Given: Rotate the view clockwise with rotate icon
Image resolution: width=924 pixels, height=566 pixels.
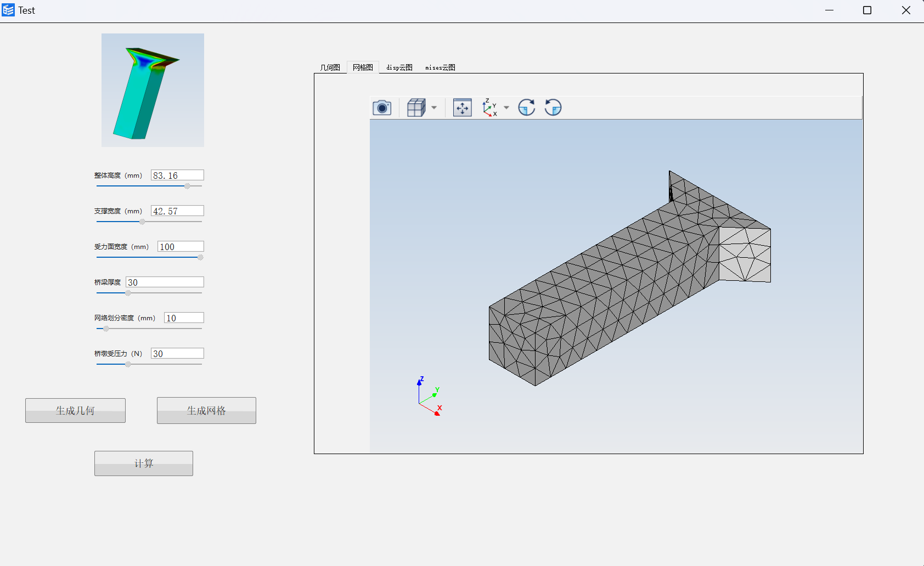Looking at the screenshot, I should click(x=527, y=107).
